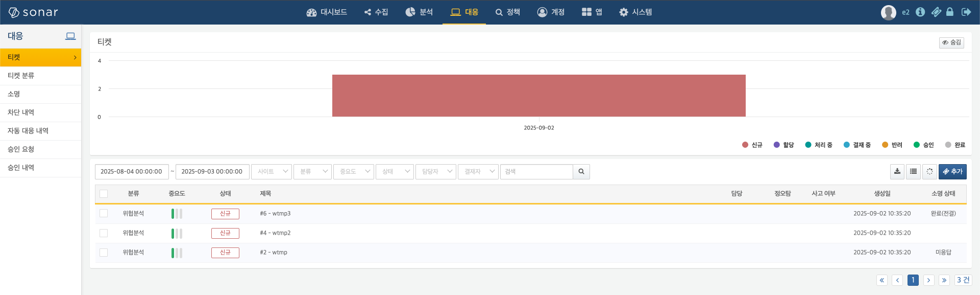Image resolution: width=980 pixels, height=295 pixels.
Task: Click the info icon in the top bar
Action: (920, 12)
